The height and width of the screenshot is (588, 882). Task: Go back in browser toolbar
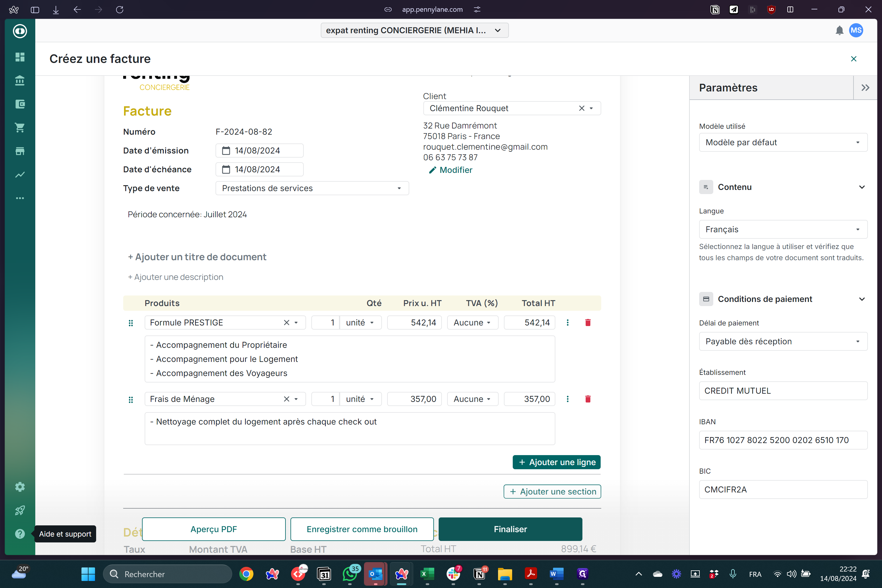77,9
